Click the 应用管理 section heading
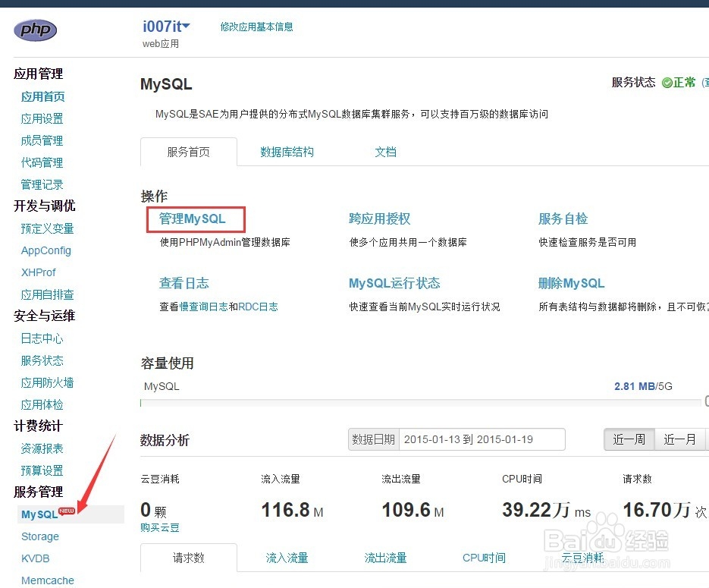Screen dimensions: 709x588 38,74
